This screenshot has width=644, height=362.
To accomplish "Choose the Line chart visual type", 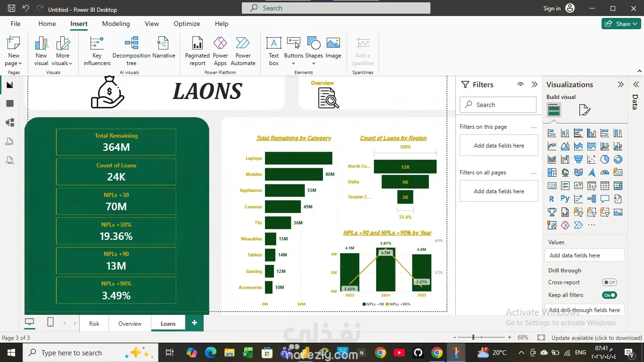I will (552, 146).
